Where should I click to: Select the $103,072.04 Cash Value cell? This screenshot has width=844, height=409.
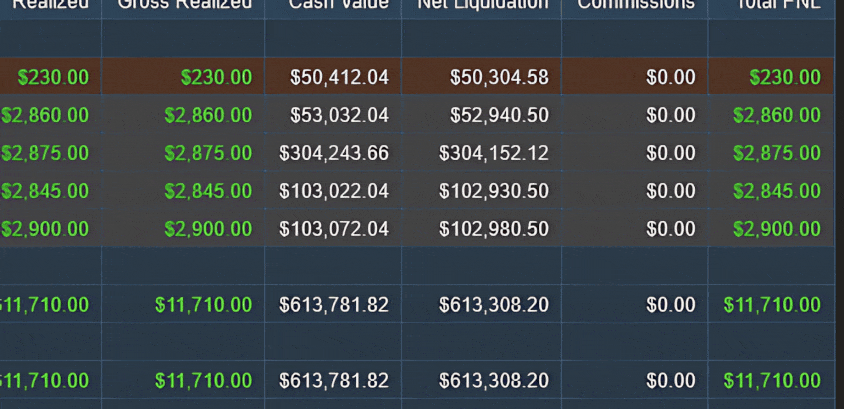pyautogui.click(x=333, y=229)
